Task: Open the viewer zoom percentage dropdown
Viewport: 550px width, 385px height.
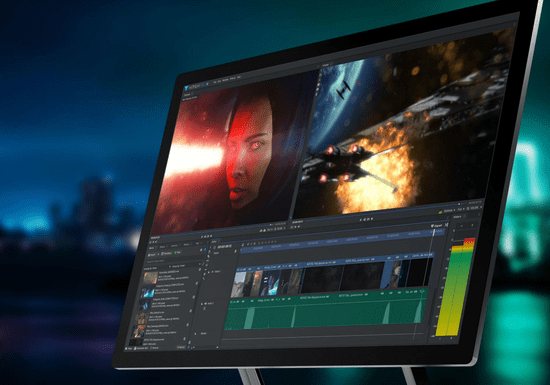Action: [474, 208]
